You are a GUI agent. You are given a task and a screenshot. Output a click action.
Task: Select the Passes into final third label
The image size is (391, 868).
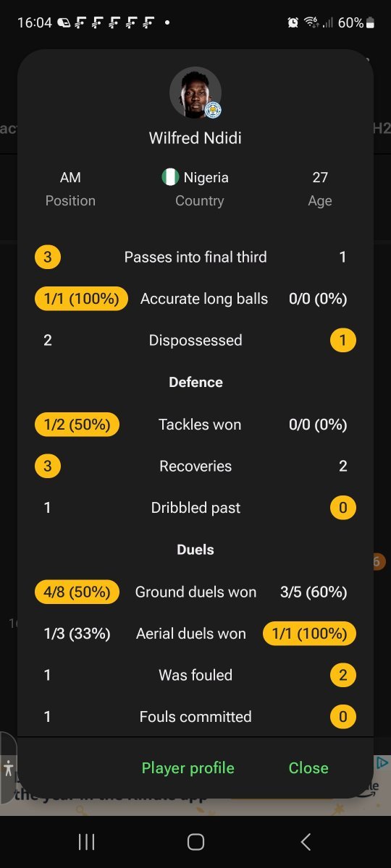[195, 257]
